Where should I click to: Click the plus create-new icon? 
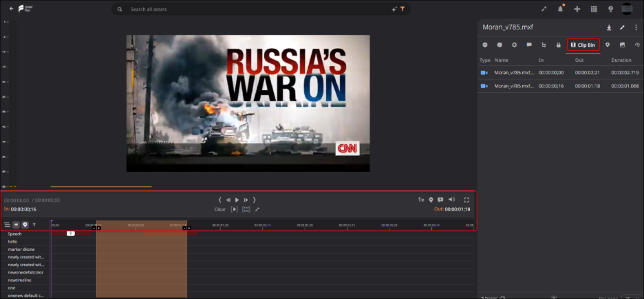pos(577,9)
